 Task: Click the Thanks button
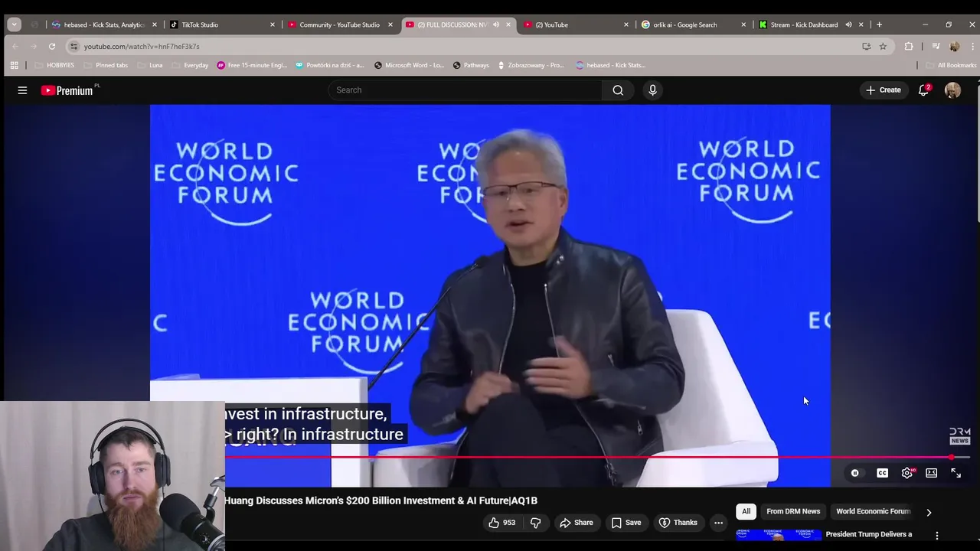click(x=678, y=523)
